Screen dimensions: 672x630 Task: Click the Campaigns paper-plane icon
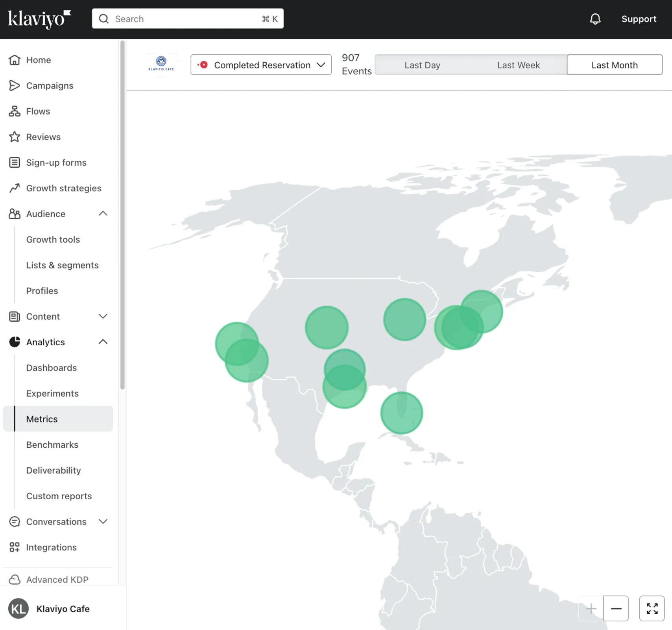pos(15,85)
